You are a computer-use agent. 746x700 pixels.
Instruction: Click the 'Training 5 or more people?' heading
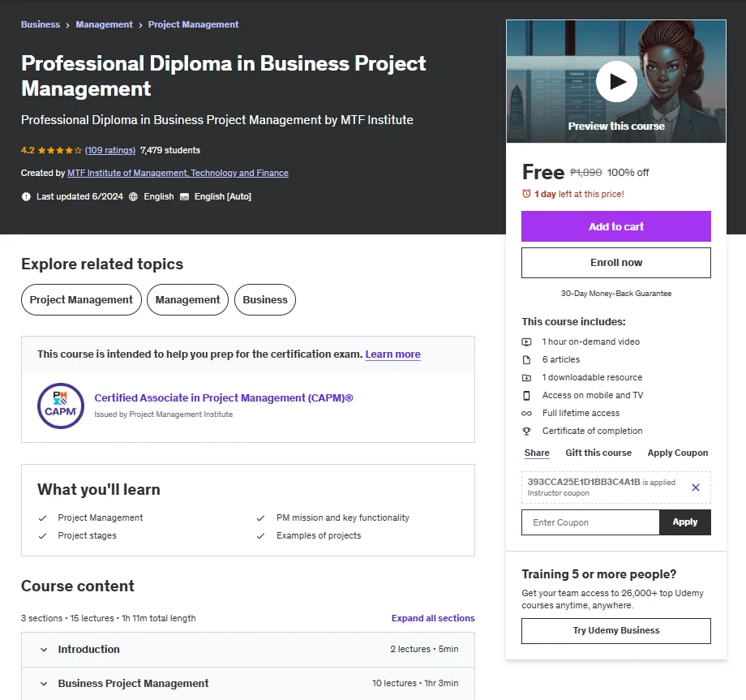tap(599, 574)
